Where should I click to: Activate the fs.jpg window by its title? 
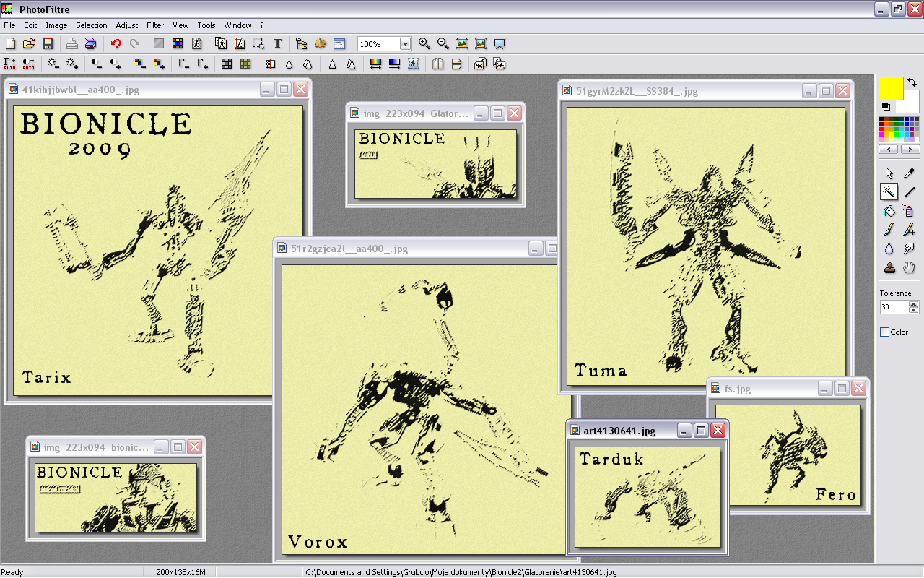(x=738, y=389)
